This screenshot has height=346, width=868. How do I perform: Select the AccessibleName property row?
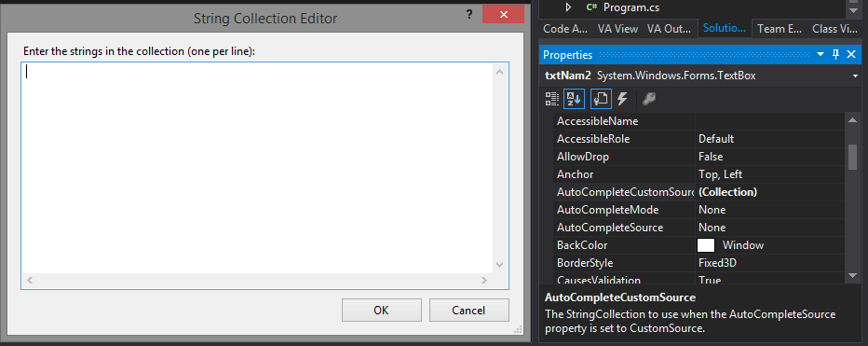click(699, 121)
